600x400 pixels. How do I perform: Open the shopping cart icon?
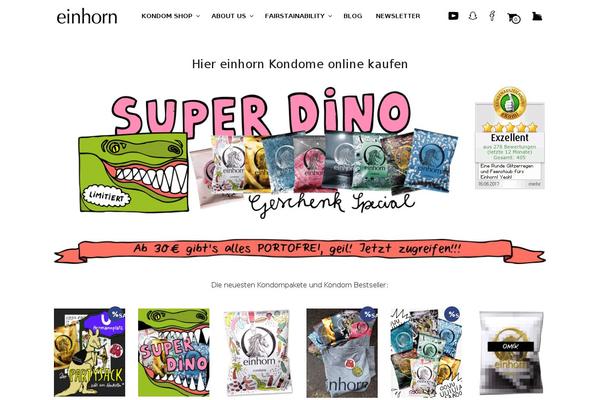click(514, 18)
